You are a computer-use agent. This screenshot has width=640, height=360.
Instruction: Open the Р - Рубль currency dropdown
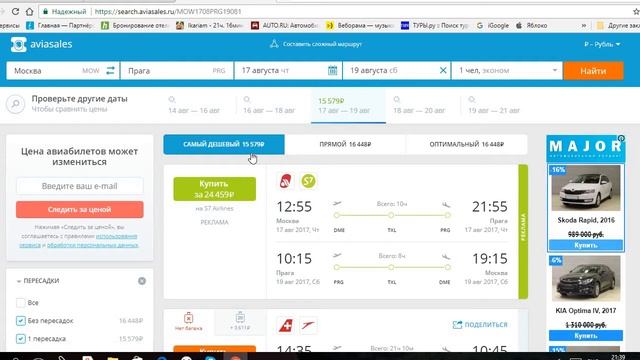coord(602,44)
